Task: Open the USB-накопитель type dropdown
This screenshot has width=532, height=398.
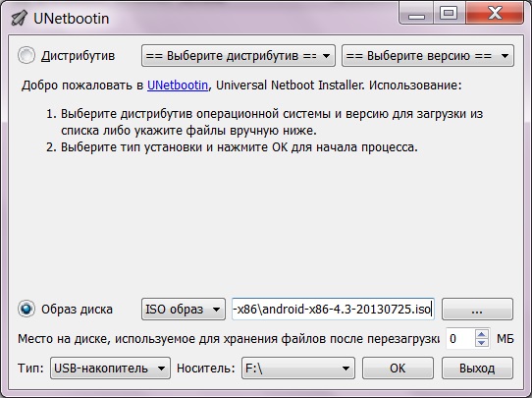Action: point(110,369)
